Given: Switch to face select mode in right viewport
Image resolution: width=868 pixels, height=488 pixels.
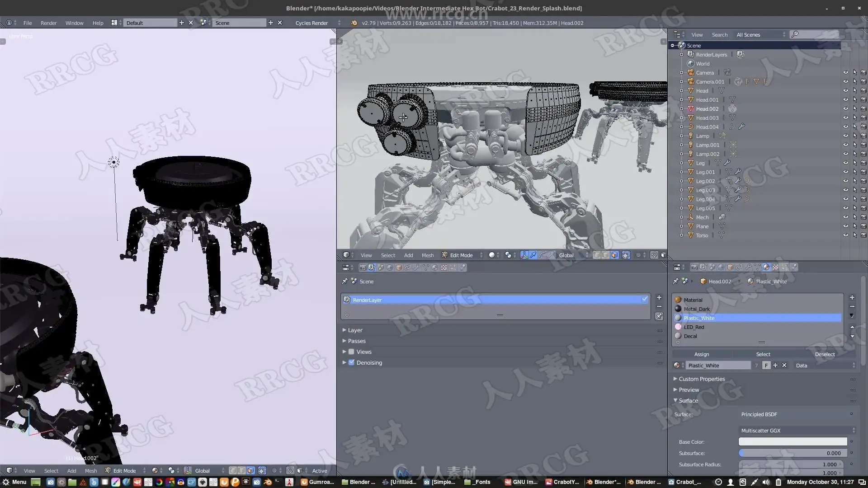Looking at the screenshot, I should click(x=614, y=255).
